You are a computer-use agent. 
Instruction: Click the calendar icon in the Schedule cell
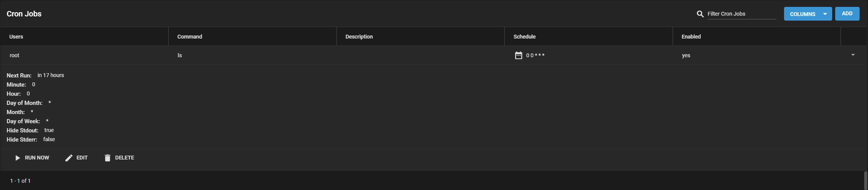click(519, 56)
